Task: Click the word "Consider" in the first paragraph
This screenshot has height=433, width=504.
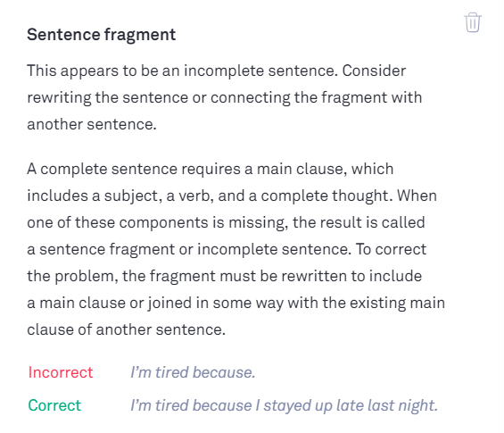Action: click(x=374, y=71)
